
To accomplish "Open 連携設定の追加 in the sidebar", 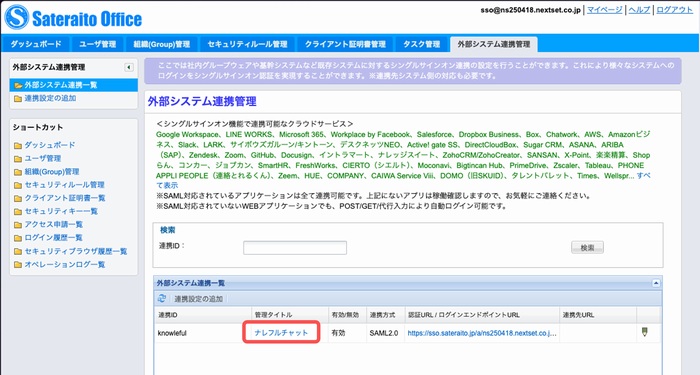I will (50, 98).
